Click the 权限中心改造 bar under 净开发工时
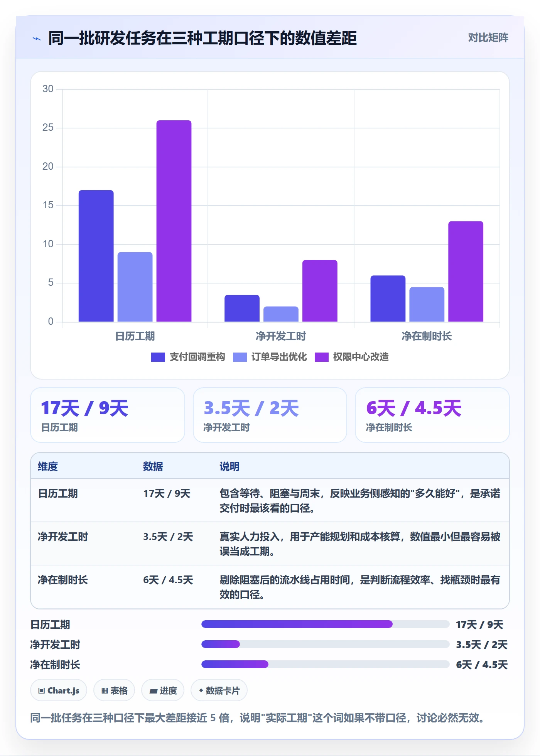 pos(320,291)
